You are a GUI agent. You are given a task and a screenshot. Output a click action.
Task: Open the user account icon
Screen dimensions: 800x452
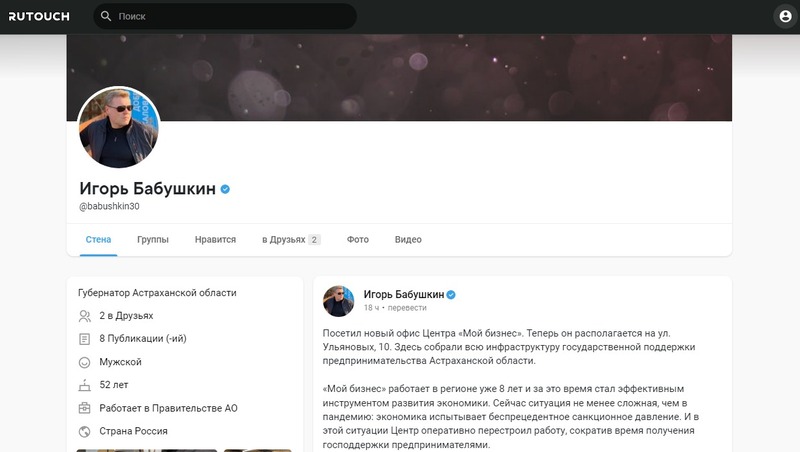(785, 16)
